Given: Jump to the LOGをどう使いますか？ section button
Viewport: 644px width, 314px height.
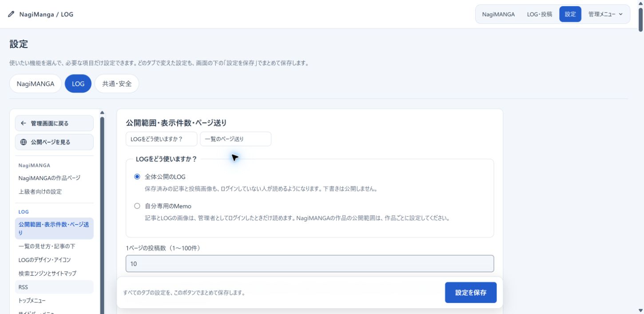Looking at the screenshot, I should point(161,139).
